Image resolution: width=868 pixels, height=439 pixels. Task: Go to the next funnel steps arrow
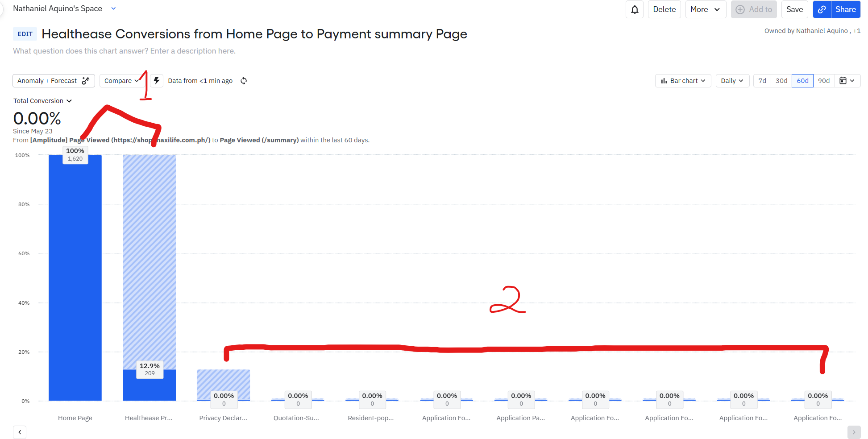(854, 432)
